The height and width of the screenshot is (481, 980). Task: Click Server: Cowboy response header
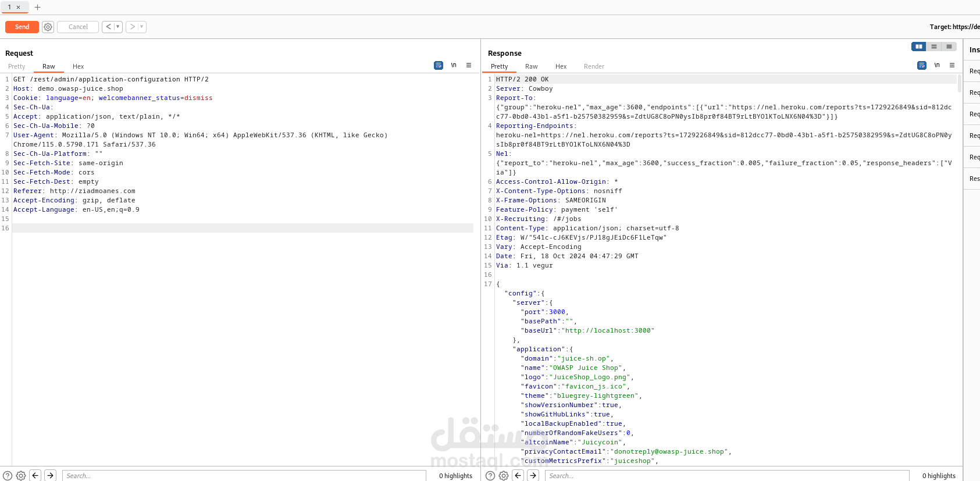coord(524,88)
